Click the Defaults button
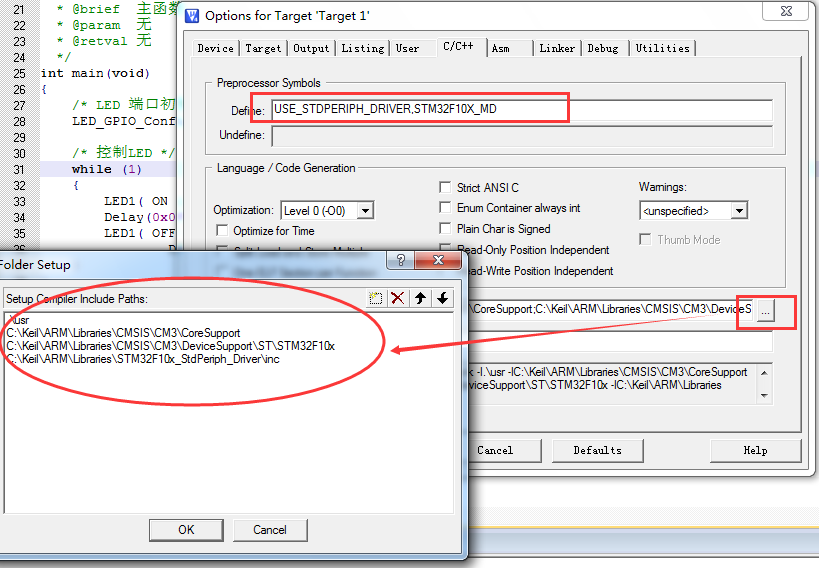The width and height of the screenshot is (819, 568). [598, 450]
